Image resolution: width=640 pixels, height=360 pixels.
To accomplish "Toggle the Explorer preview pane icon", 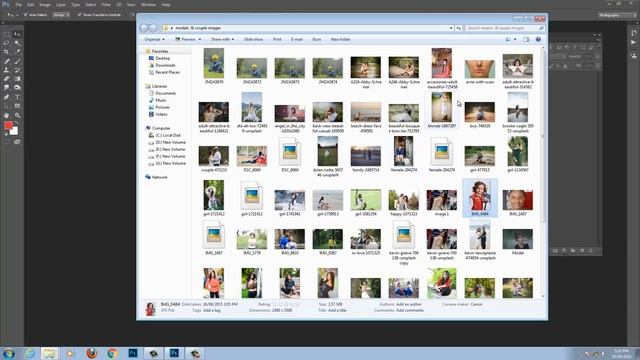I will point(526,39).
